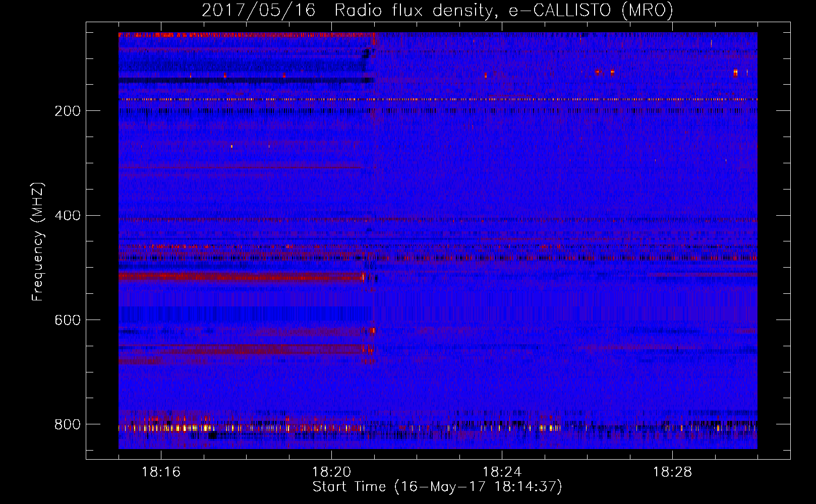
Task: Click the 600 frequency tick label
Action: (x=68, y=321)
